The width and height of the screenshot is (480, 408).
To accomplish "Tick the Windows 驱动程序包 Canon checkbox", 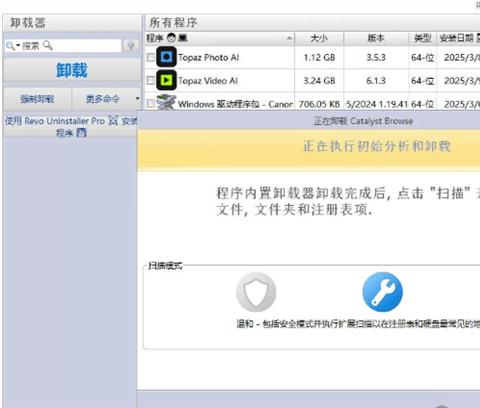I will click(x=151, y=103).
